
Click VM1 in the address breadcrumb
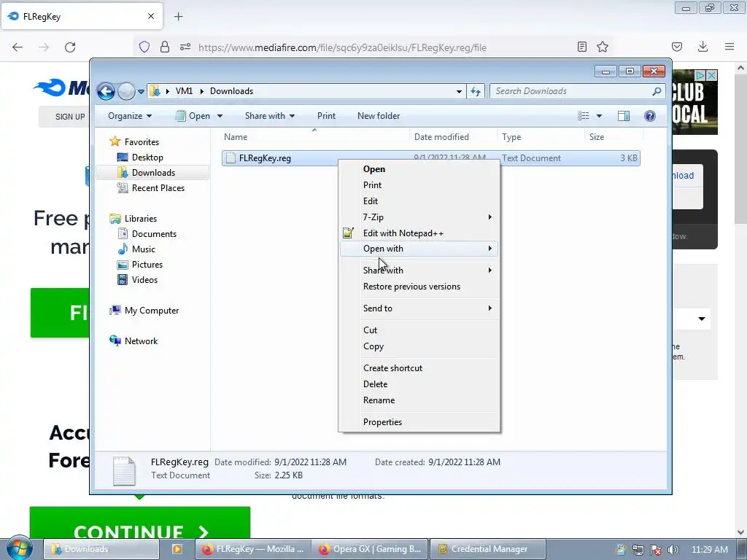coord(184,91)
